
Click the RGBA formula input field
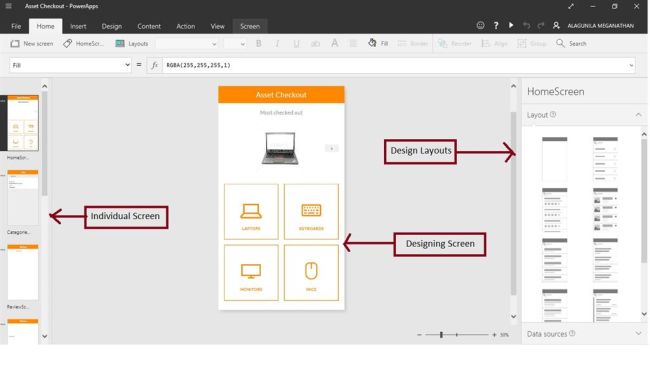pos(394,65)
